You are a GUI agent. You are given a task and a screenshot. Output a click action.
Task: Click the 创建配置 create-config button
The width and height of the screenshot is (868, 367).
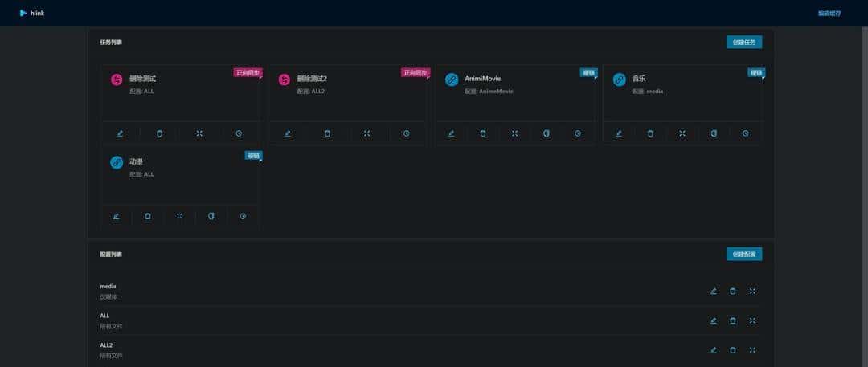coord(744,254)
